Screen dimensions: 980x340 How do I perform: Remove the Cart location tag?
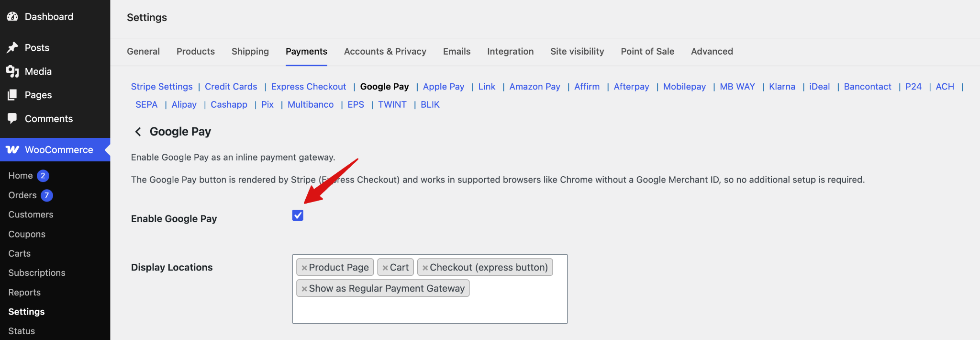(x=385, y=268)
